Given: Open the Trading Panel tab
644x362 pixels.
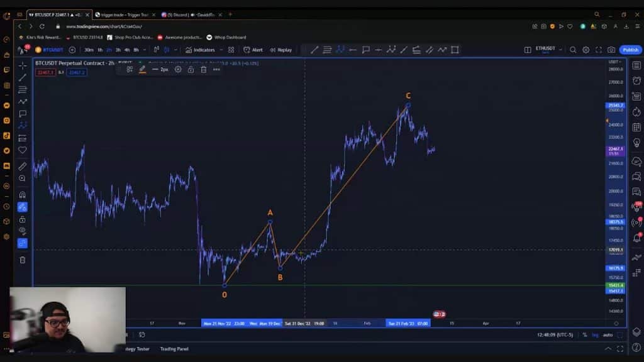Looking at the screenshot, I should pyautogui.click(x=174, y=349).
